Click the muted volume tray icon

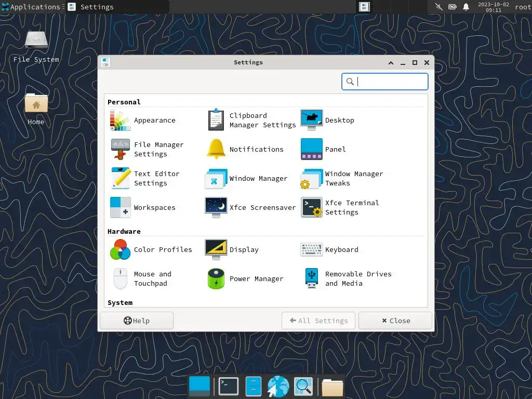click(439, 7)
